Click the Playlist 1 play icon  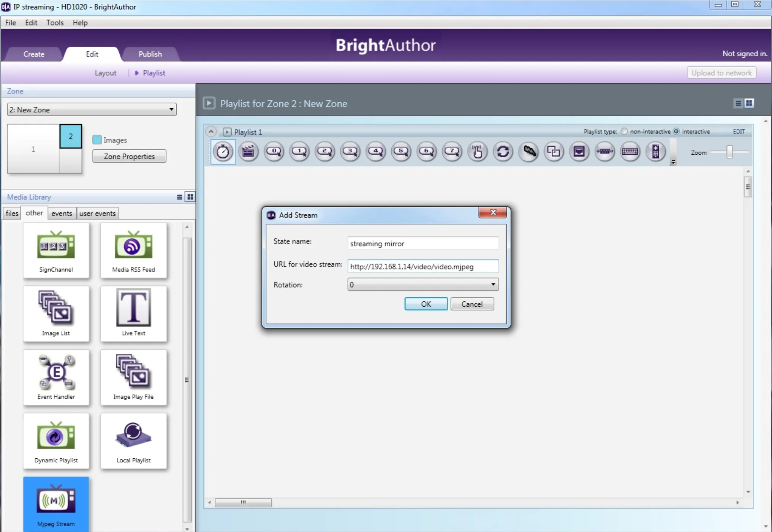click(x=227, y=132)
